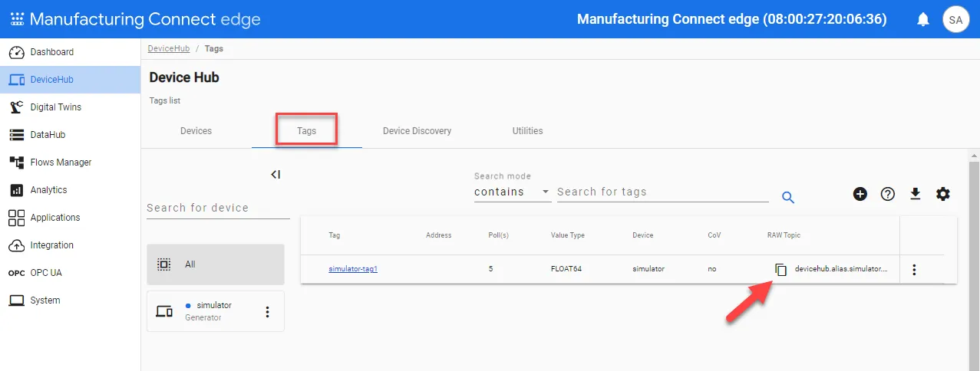Click the Value Type column header
Image resolution: width=980 pixels, height=371 pixels.
[x=568, y=235]
